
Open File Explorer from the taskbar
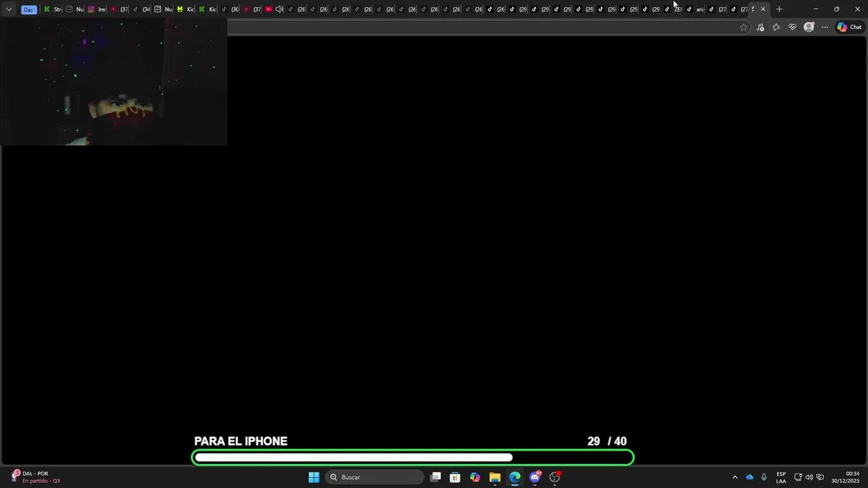click(495, 477)
